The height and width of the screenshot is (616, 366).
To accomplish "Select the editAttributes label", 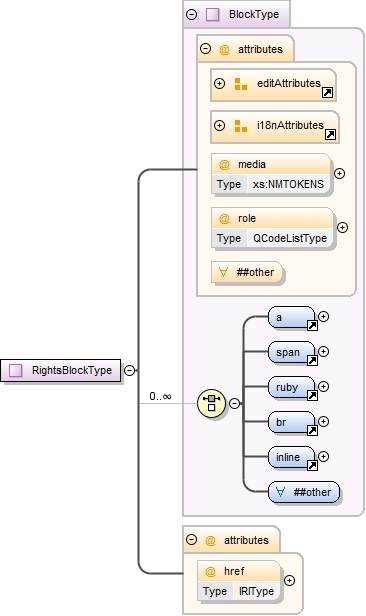I will (289, 83).
